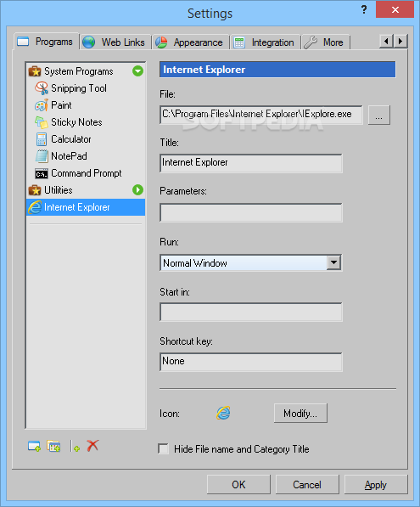420x507 pixels.
Task: Click the Internet Explorer icon preview
Action: (223, 413)
